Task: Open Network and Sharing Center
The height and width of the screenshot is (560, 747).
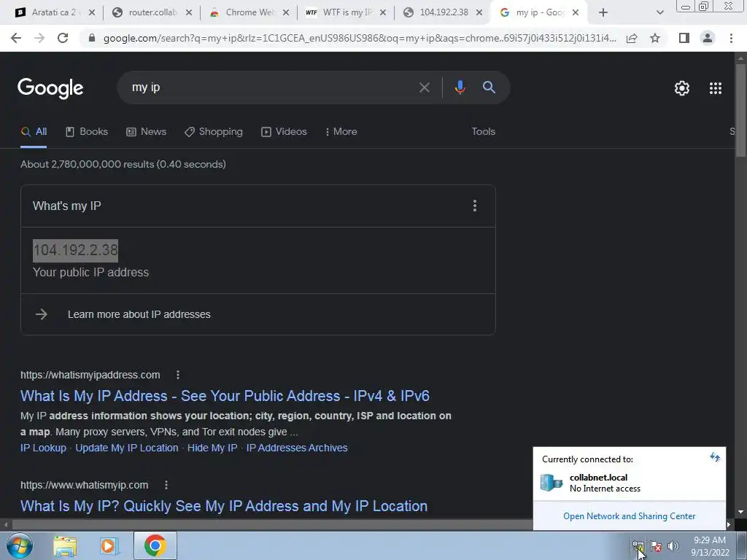Action: 630,516
